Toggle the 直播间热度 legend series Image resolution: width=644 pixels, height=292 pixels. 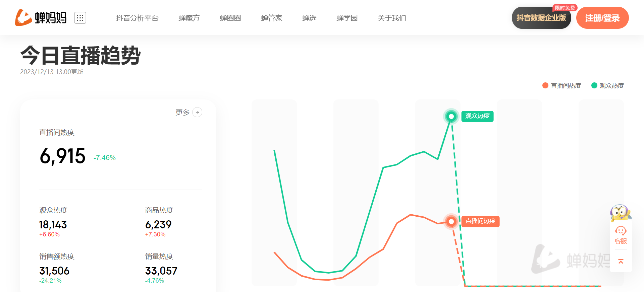pyautogui.click(x=562, y=85)
